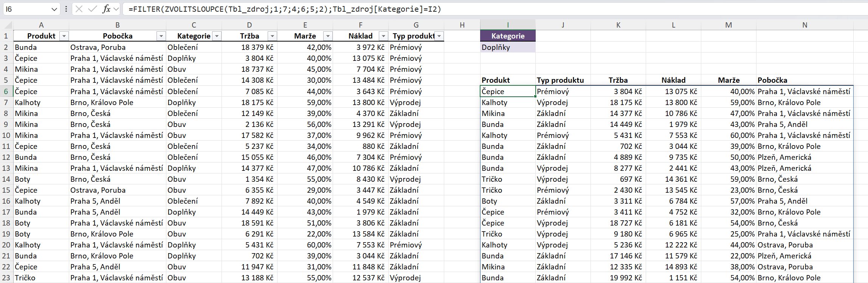Open the Tržba column filter dropdown
The height and width of the screenshot is (283, 868).
tap(272, 36)
